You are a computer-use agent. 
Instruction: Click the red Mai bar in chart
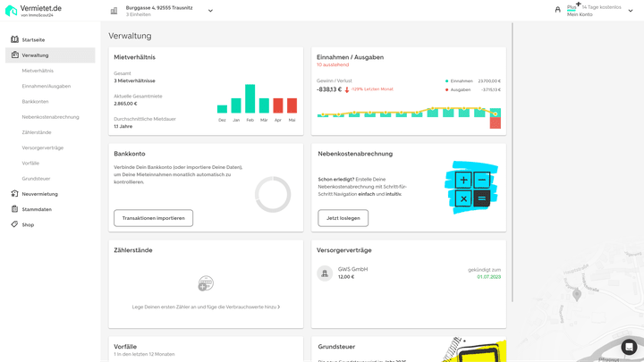click(x=292, y=105)
